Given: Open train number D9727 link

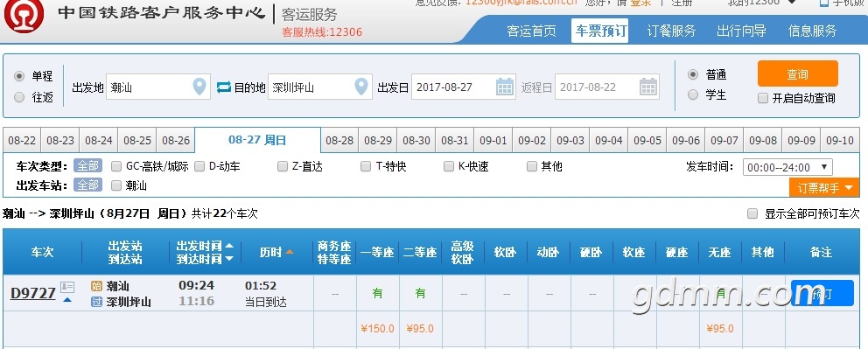Looking at the screenshot, I should [x=33, y=293].
